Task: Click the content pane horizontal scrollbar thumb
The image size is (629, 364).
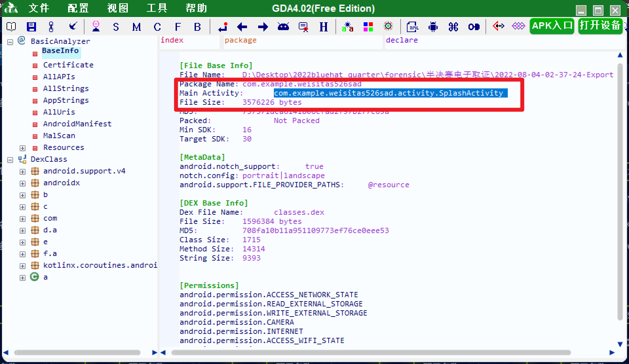Action: 371,353
